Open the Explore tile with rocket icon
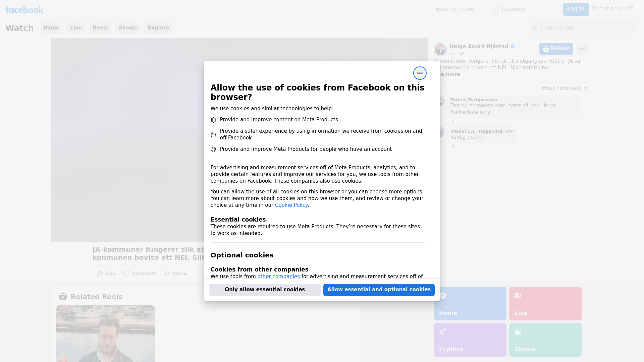 tap(470, 340)
